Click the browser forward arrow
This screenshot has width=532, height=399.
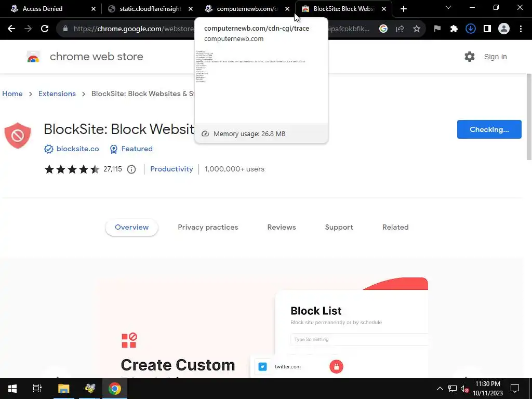click(28, 29)
